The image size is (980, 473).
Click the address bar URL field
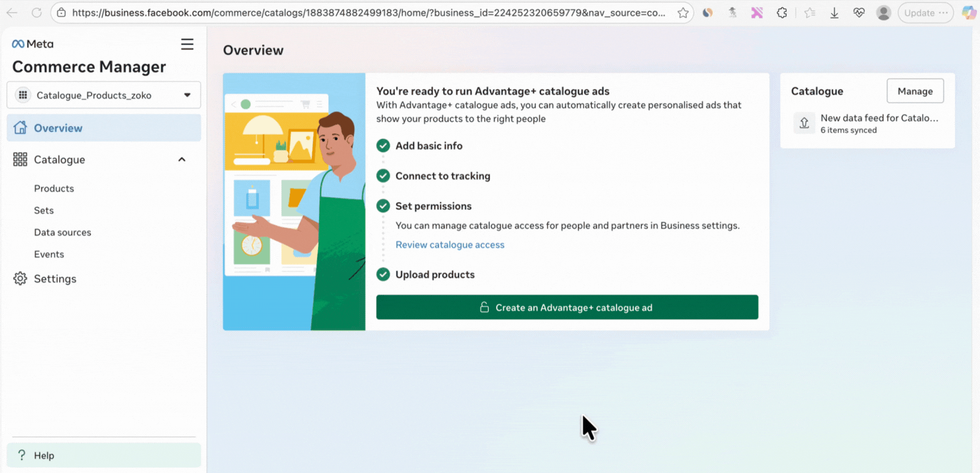click(368, 13)
